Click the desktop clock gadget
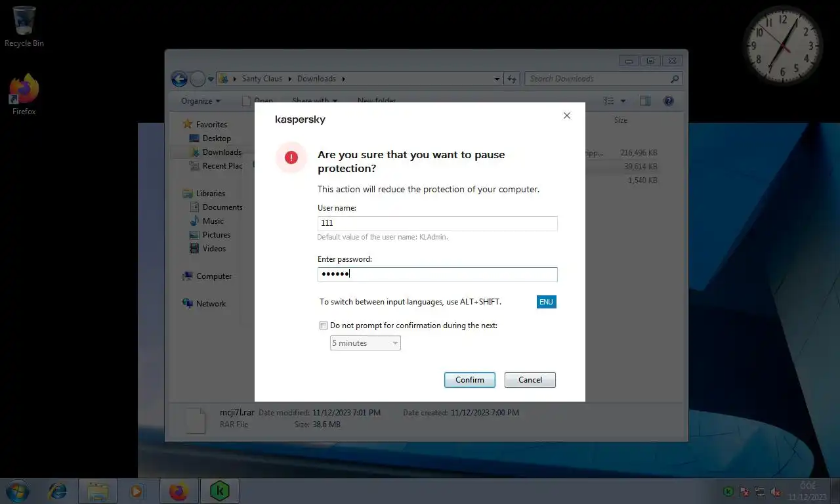This screenshot has width=840, height=504. click(783, 45)
